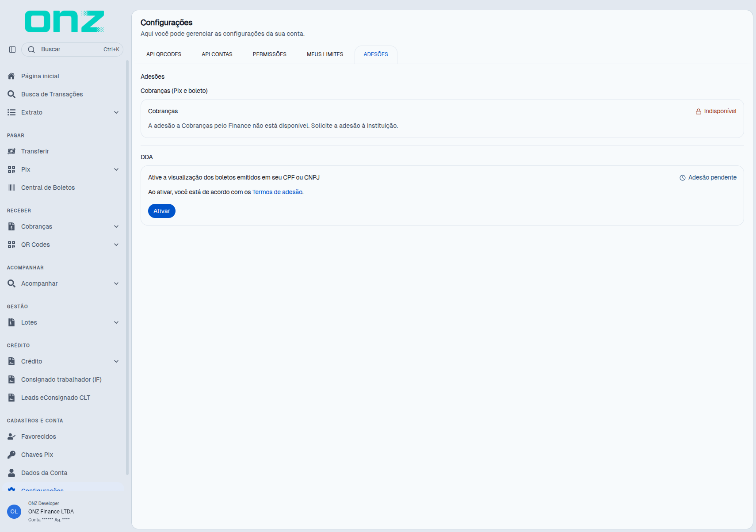Image resolution: width=756 pixels, height=532 pixels.
Task: Click the Consignado trabalhador (IF) icon
Action: 11,379
